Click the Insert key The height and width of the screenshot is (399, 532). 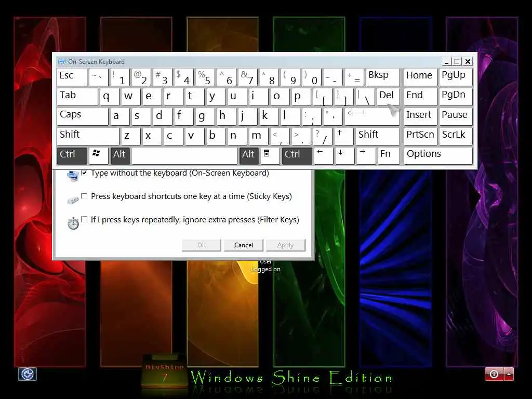pyautogui.click(x=420, y=116)
